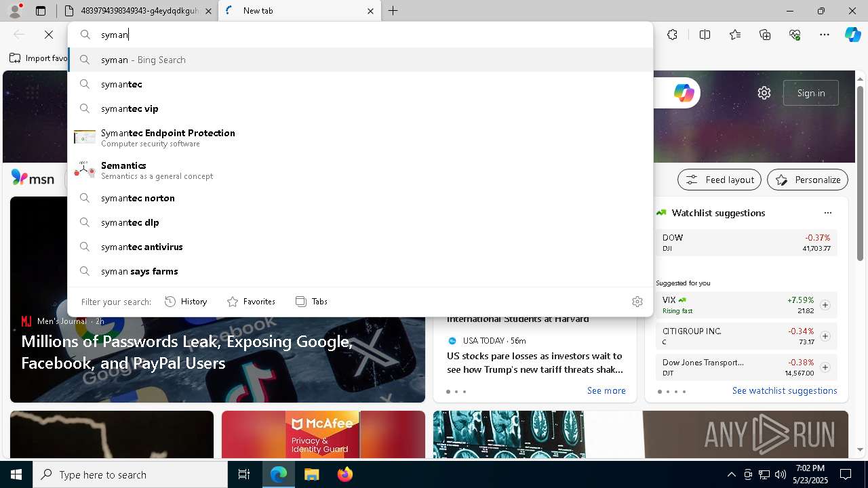The width and height of the screenshot is (868, 488).
Task: Open Extensions puzzle icon
Action: [672, 35]
